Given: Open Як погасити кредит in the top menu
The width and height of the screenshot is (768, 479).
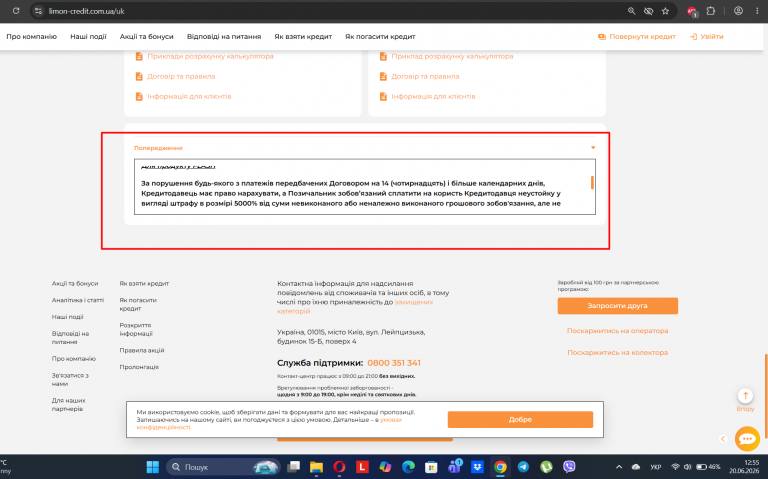Looking at the screenshot, I should pyautogui.click(x=380, y=36).
